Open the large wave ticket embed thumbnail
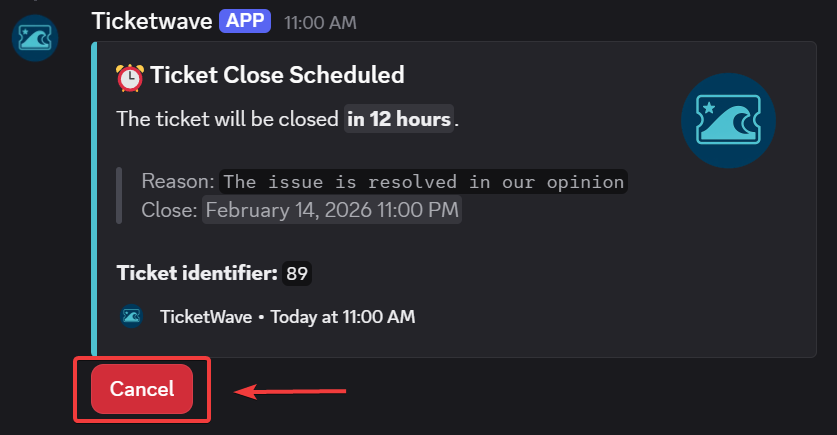Screen dimensions: 837x435 tap(728, 120)
